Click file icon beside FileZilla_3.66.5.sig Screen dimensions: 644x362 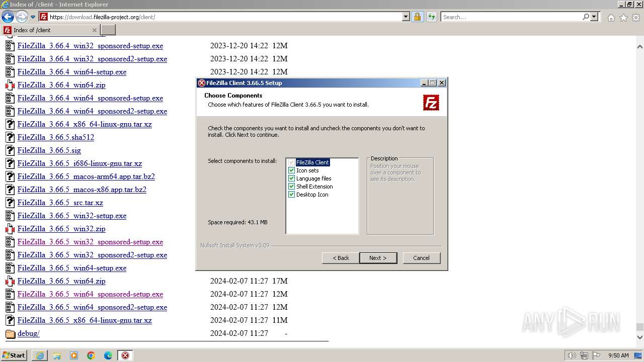(10, 150)
